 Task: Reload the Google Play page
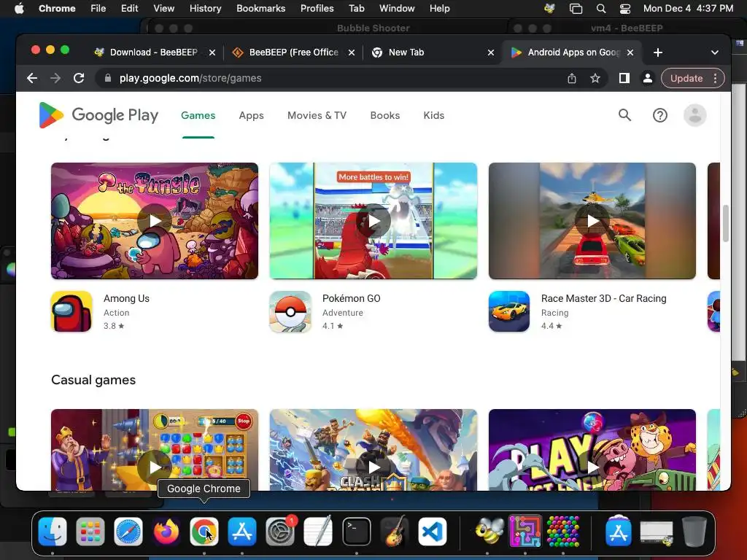pos(79,78)
